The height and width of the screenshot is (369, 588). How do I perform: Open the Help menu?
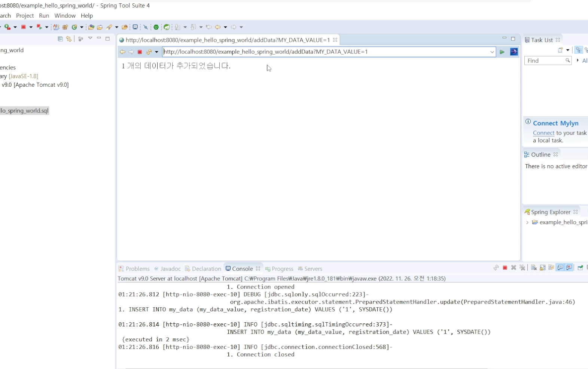[x=87, y=16]
